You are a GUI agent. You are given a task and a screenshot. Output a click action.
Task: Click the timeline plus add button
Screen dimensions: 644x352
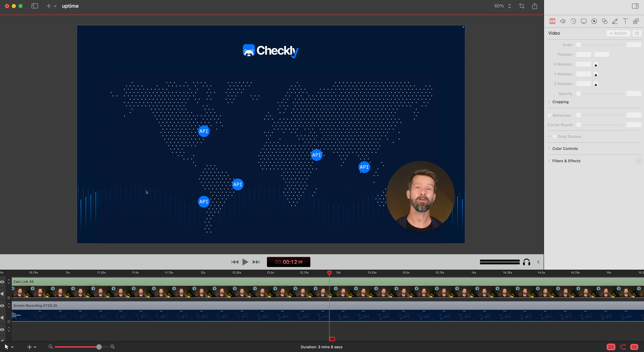pos(29,347)
